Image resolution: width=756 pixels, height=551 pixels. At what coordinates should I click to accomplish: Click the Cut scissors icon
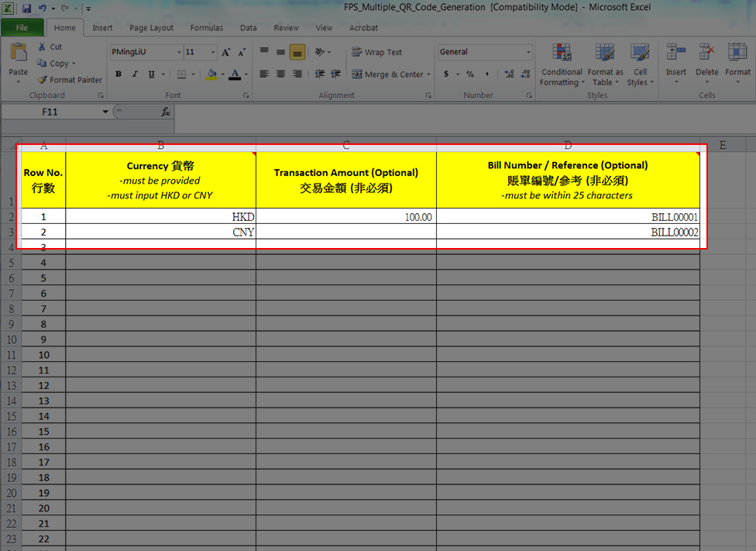point(42,46)
